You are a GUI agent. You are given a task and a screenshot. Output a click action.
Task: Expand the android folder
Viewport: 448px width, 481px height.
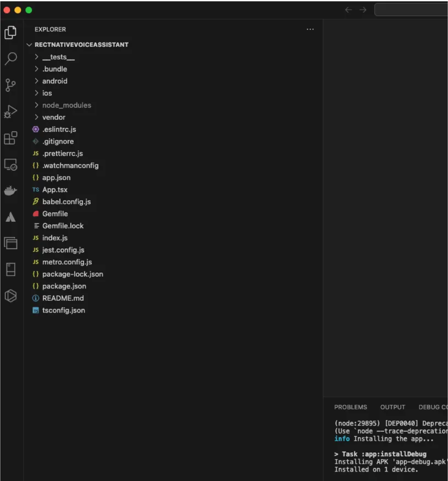tap(55, 81)
